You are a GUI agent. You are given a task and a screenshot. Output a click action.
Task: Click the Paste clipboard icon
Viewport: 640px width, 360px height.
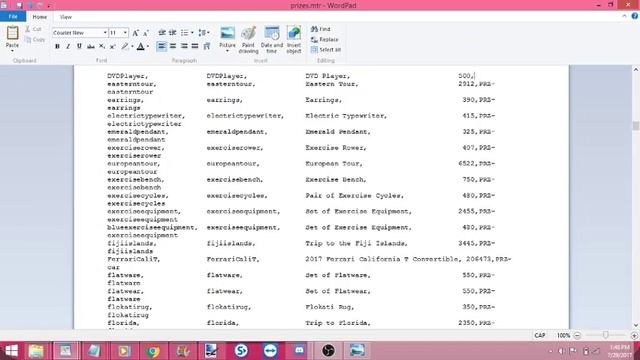point(12,33)
